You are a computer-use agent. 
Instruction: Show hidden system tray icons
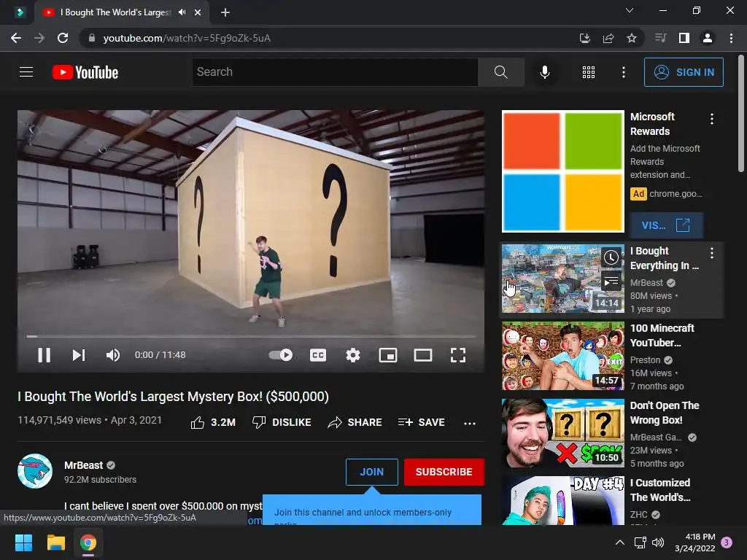[x=620, y=542]
